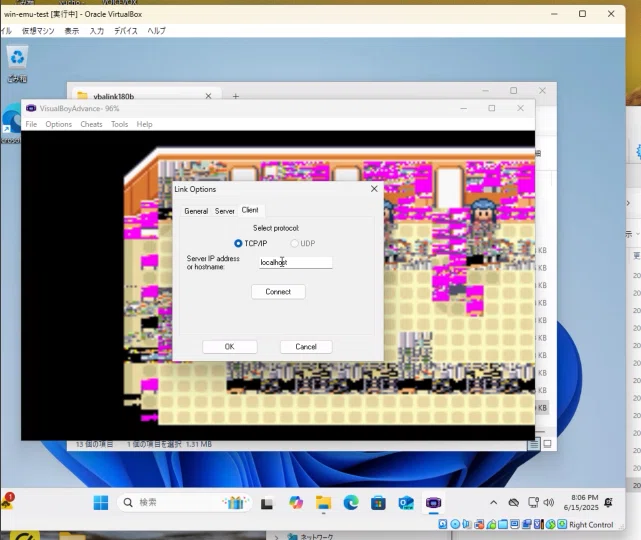Viewport: 641px width, 540px height.
Task: Open the notification bell icon
Action: 608,502
